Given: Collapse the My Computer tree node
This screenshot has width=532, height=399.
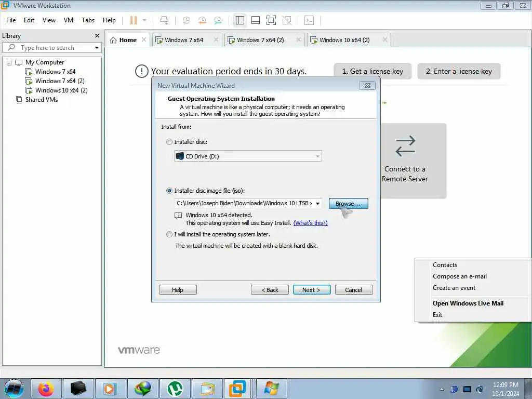Looking at the screenshot, I should (x=9, y=62).
